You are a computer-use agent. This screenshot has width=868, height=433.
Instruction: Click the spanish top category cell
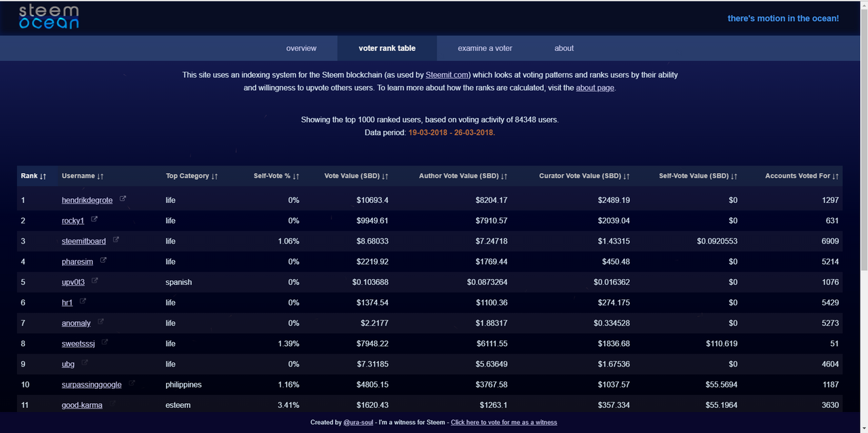178,282
